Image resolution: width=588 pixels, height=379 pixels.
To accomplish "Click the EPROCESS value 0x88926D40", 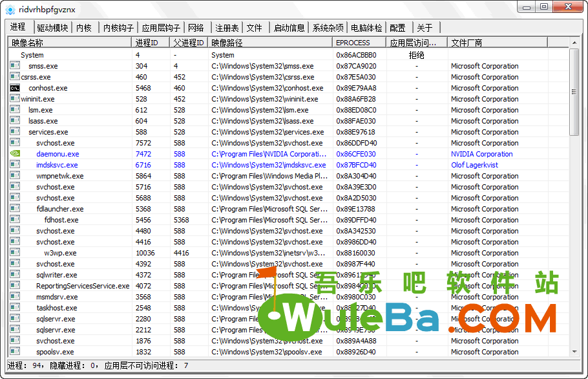I will (x=356, y=352).
